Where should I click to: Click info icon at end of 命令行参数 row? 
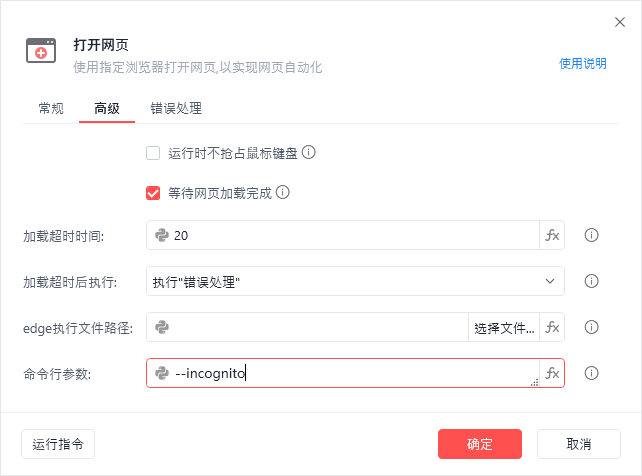591,374
